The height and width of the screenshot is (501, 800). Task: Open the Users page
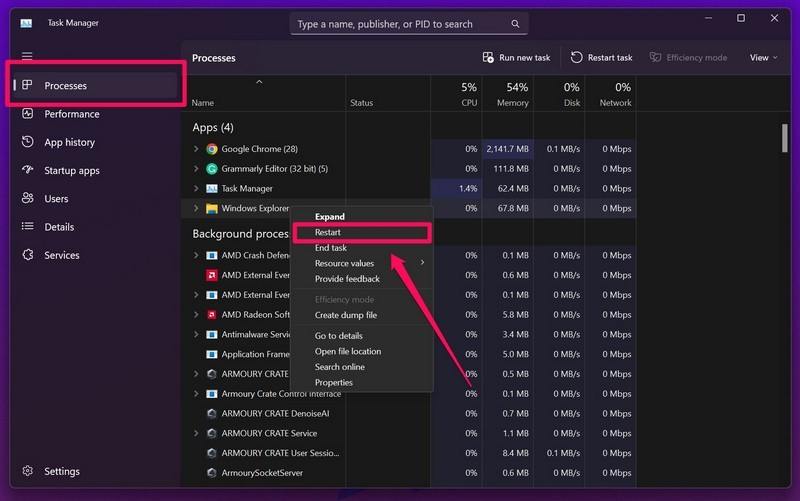56,198
